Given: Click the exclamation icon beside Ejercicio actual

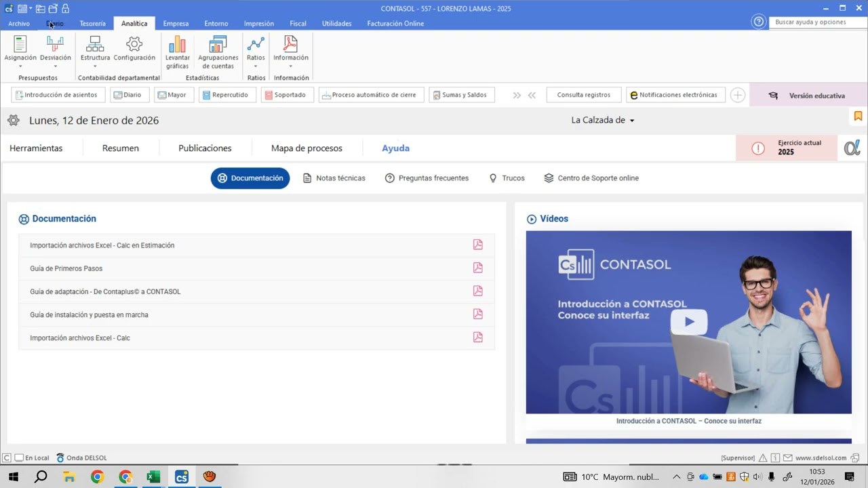Looking at the screenshot, I should [758, 148].
